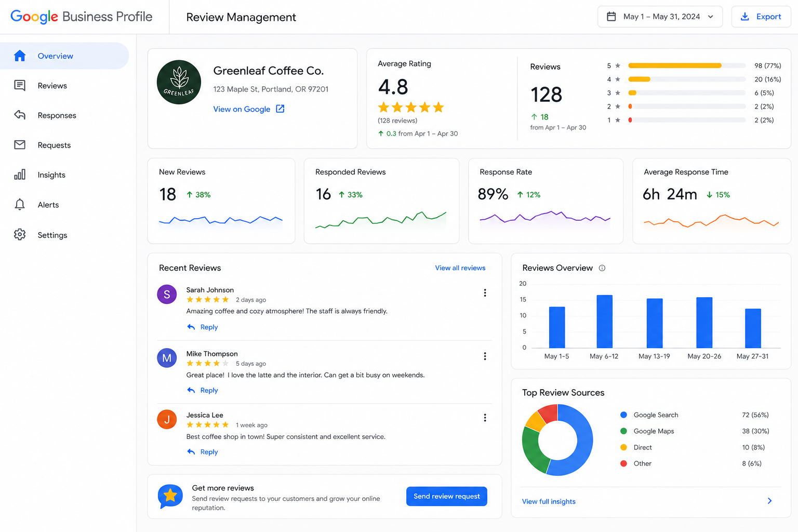The image size is (798, 532).
Task: Open more options for Mike Thompson's review
Action: [485, 356]
